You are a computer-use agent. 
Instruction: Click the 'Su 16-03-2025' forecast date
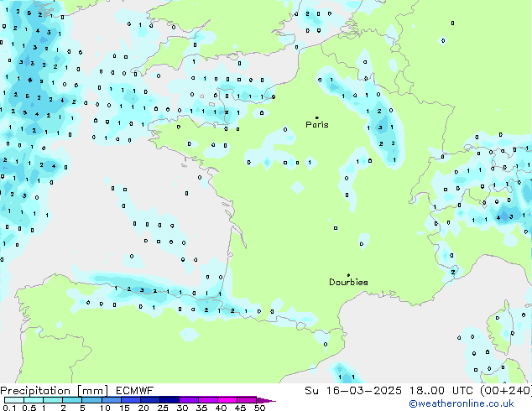pyautogui.click(x=353, y=391)
